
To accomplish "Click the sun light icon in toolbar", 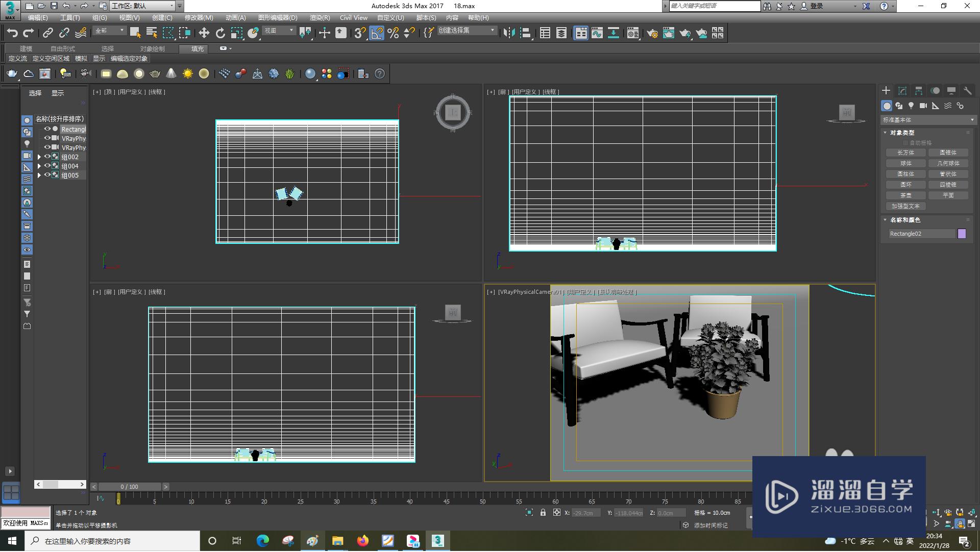I will (188, 74).
